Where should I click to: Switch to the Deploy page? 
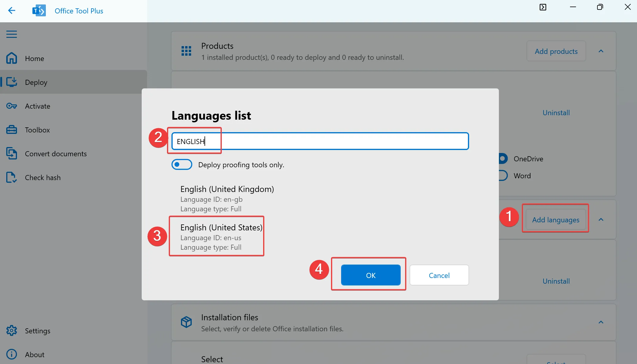36,82
